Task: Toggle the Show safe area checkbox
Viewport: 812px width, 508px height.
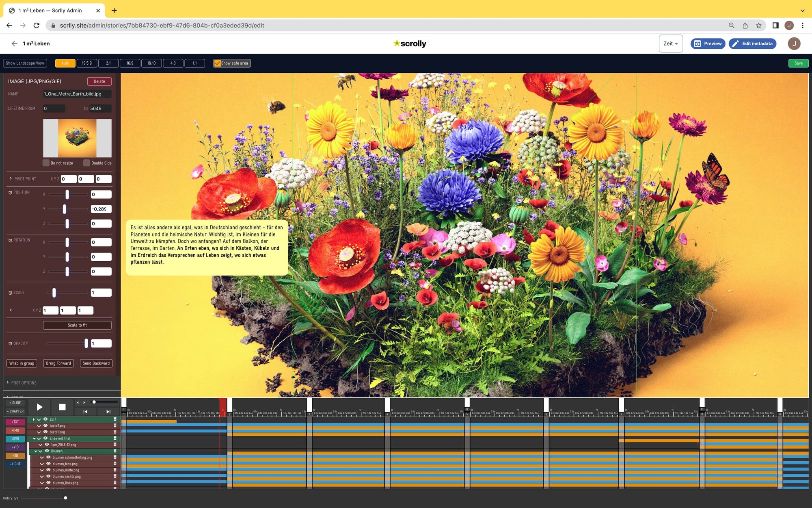Action: 218,63
